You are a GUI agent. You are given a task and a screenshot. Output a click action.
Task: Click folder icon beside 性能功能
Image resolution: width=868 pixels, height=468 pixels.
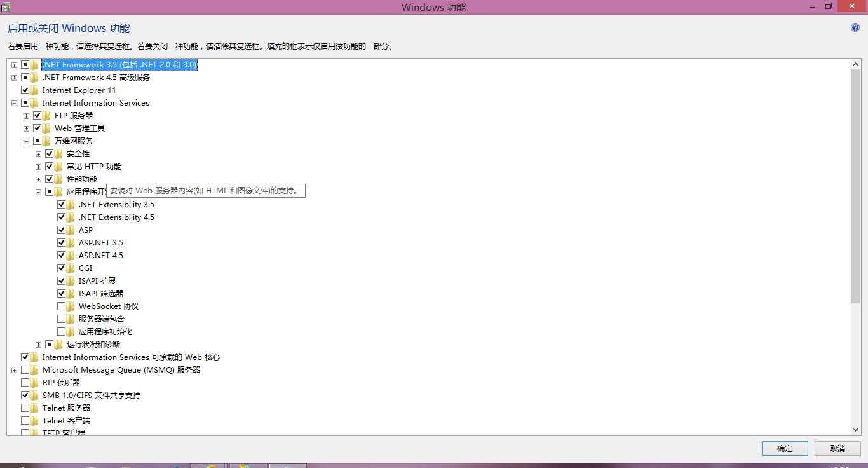[x=58, y=179]
